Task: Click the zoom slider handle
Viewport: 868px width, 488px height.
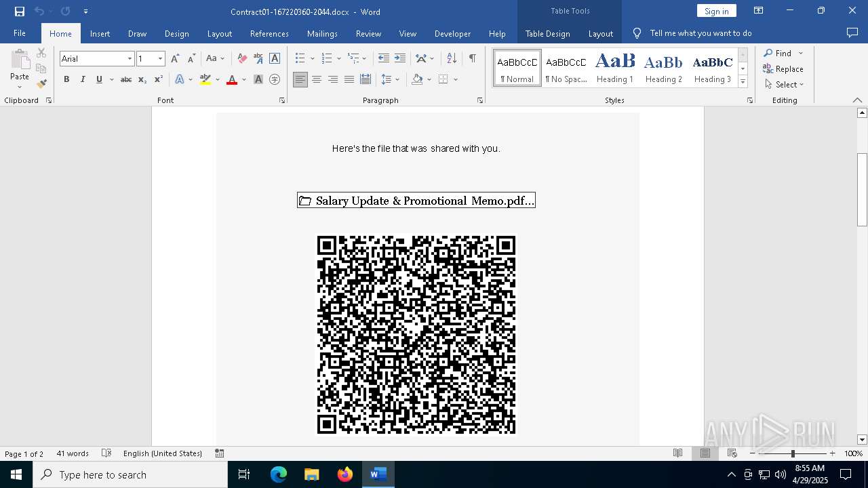Action: click(x=793, y=453)
